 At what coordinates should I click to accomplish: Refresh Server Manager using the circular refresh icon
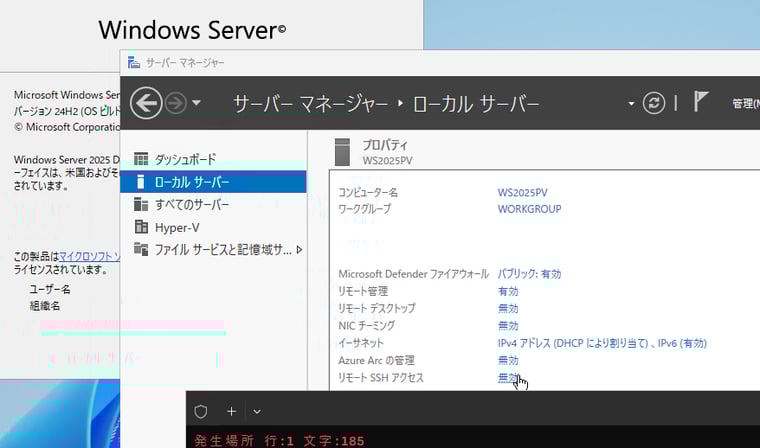tap(653, 103)
